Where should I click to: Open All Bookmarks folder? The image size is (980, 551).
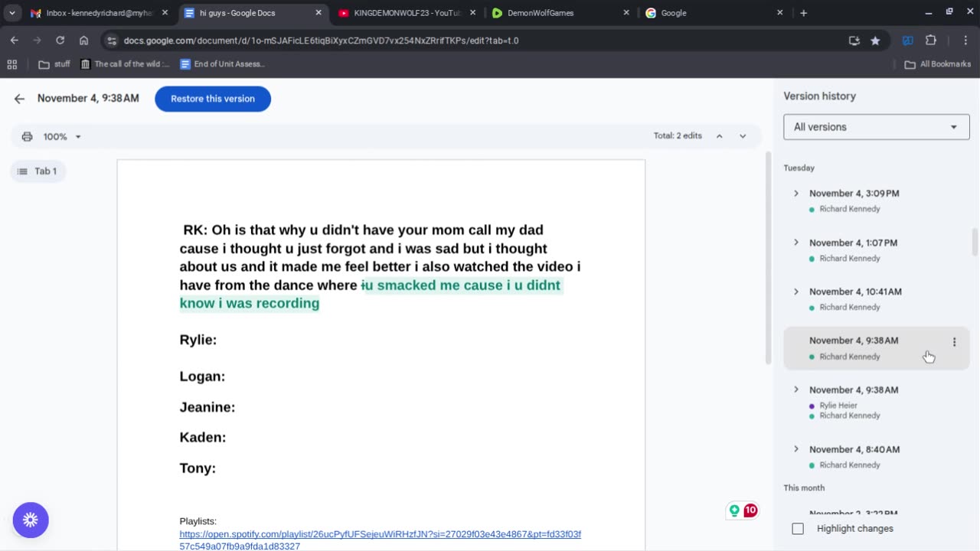point(938,64)
